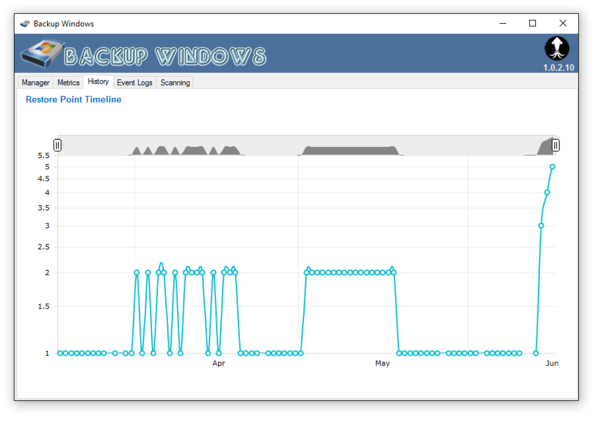Switch to the Metrics tab
Screen dimensions: 600x424
pos(68,83)
